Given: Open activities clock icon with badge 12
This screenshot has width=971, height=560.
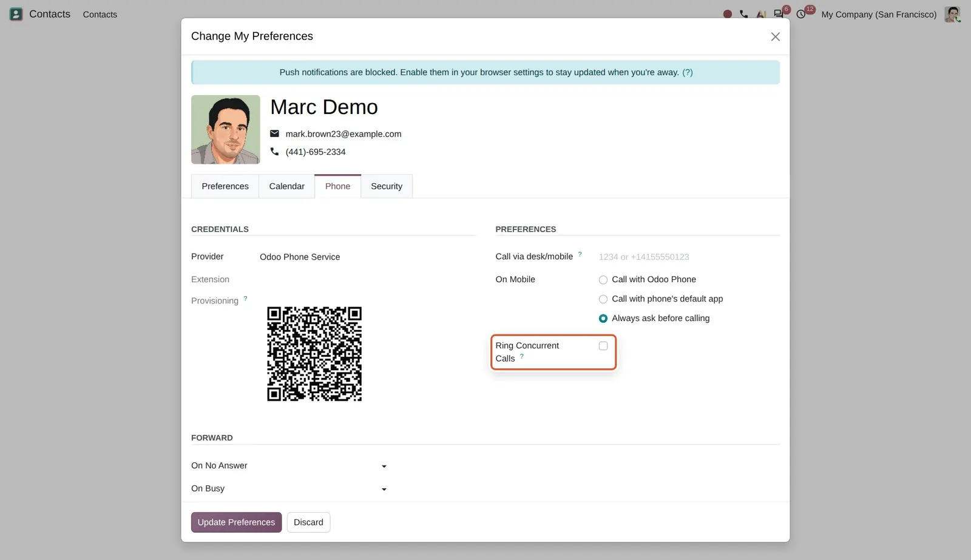Looking at the screenshot, I should click(x=801, y=14).
